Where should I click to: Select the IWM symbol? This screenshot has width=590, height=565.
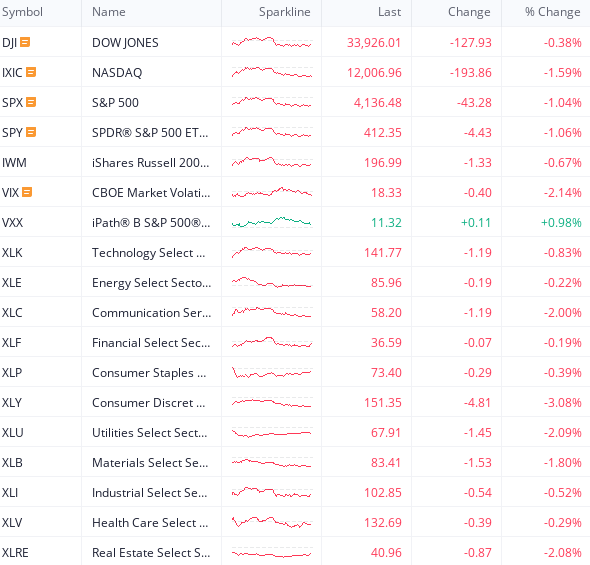[14, 163]
